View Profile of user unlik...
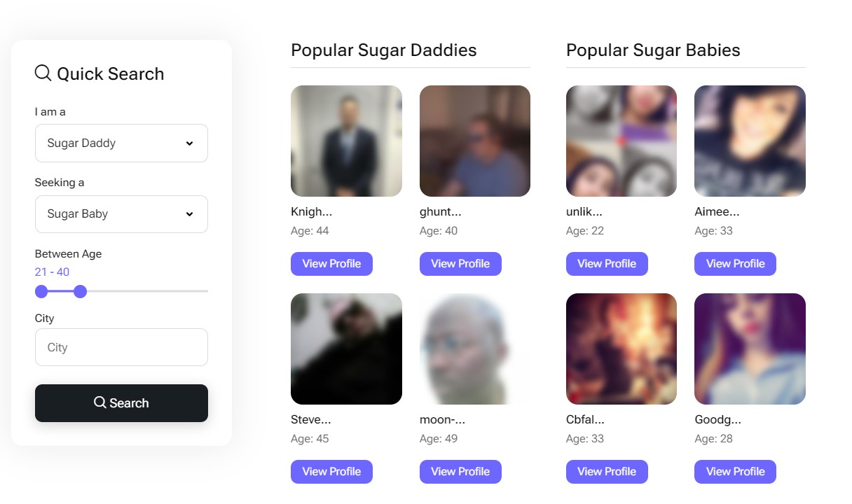This screenshot has width=852, height=504. (x=607, y=264)
